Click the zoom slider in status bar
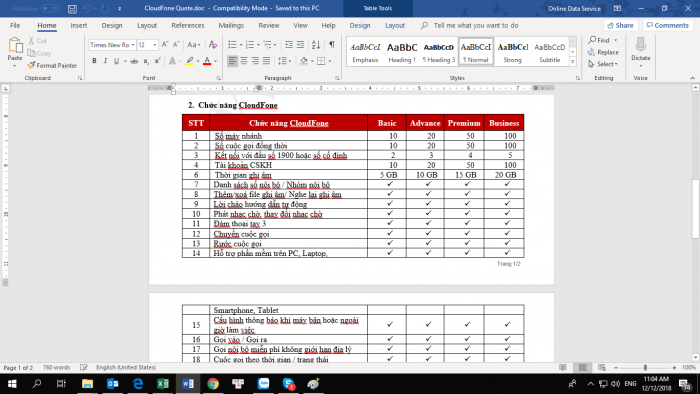This screenshot has width=700, height=394. point(645,368)
